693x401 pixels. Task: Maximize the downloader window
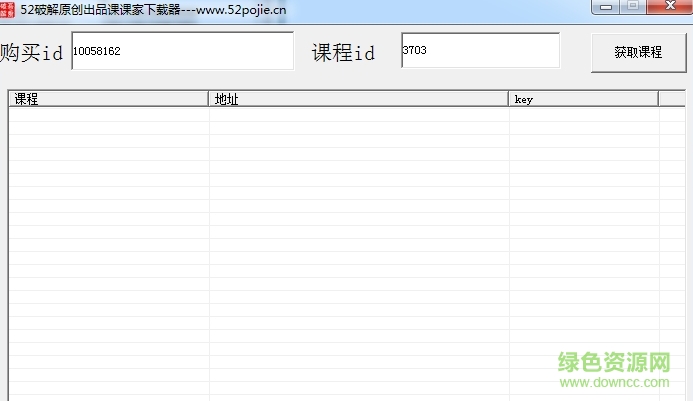pyautogui.click(x=633, y=7)
